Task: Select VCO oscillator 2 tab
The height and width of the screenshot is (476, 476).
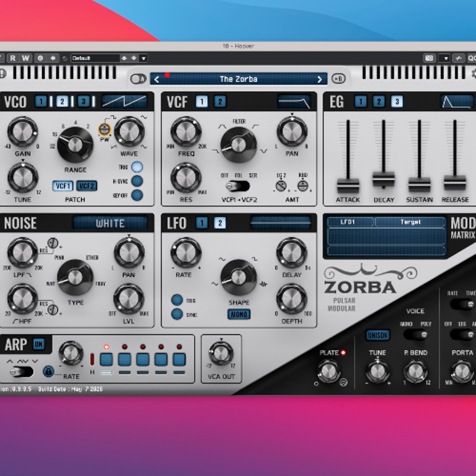Action: [62, 101]
